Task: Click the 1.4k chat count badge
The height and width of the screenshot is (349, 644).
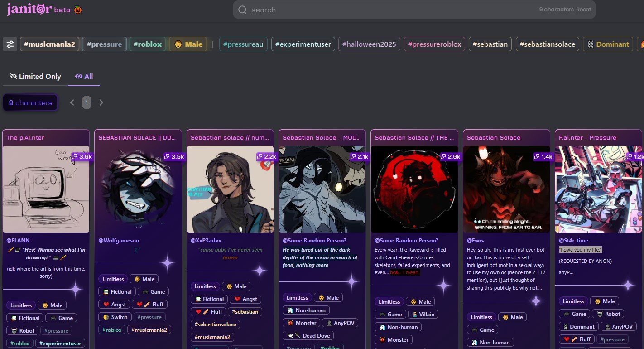Action: click(543, 156)
